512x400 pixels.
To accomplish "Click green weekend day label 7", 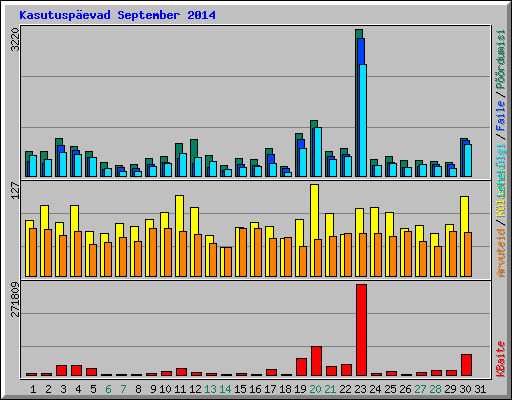I will tap(123, 389).
